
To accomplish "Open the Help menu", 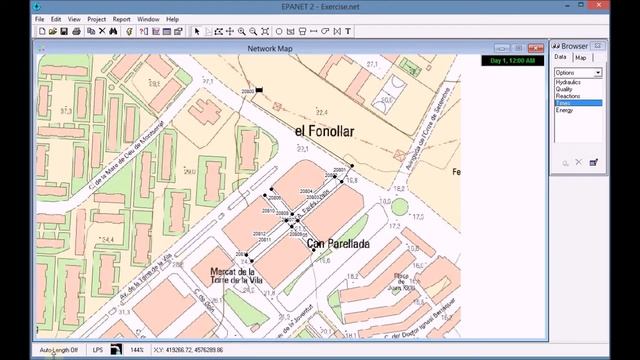I will [x=172, y=19].
